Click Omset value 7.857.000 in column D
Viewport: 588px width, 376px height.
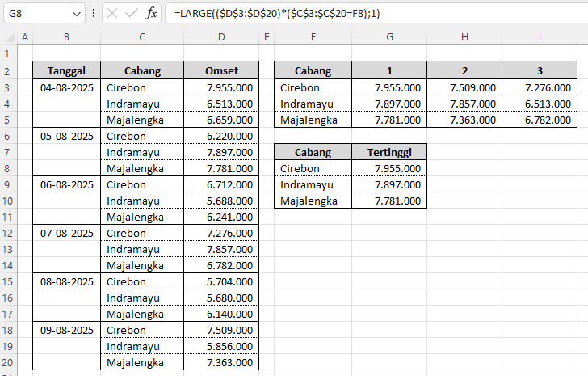coord(221,249)
